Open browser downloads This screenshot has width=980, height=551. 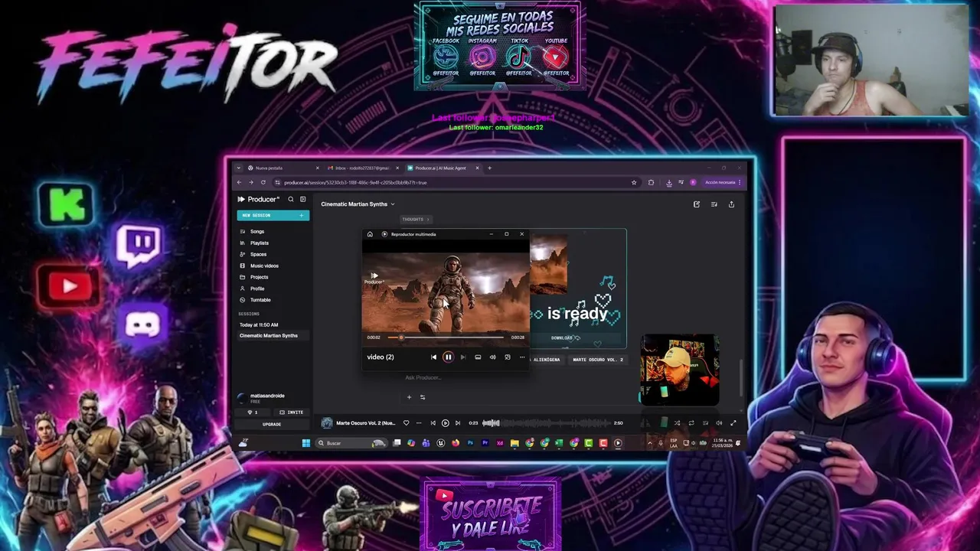tap(668, 182)
